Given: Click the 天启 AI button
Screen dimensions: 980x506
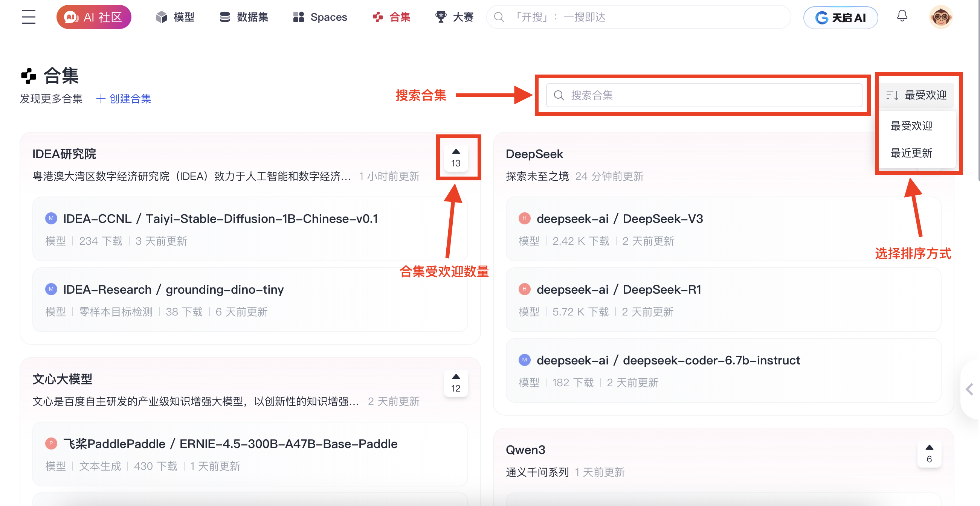Looking at the screenshot, I should point(840,17).
